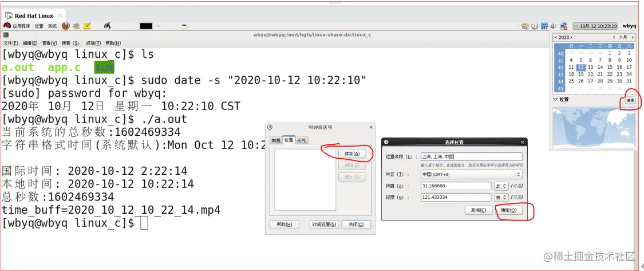
Task: Open the notes editor panel icon
Action: pyautogui.click(x=86, y=26)
